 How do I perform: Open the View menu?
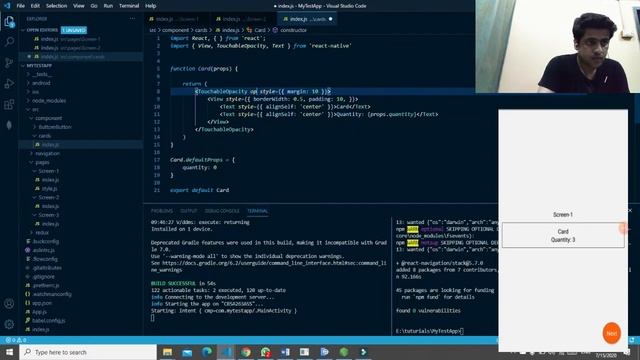pyautogui.click(x=78, y=6)
